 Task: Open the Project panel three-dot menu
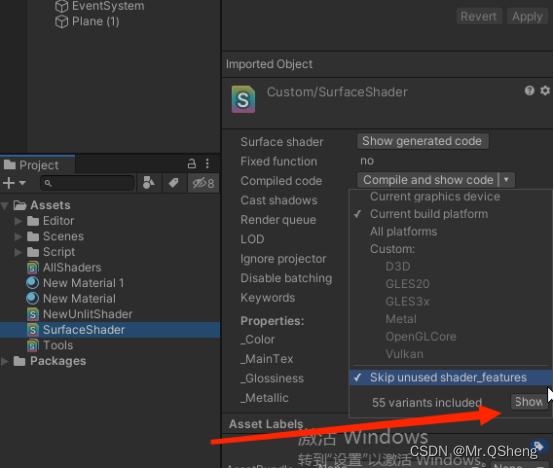pyautogui.click(x=207, y=164)
